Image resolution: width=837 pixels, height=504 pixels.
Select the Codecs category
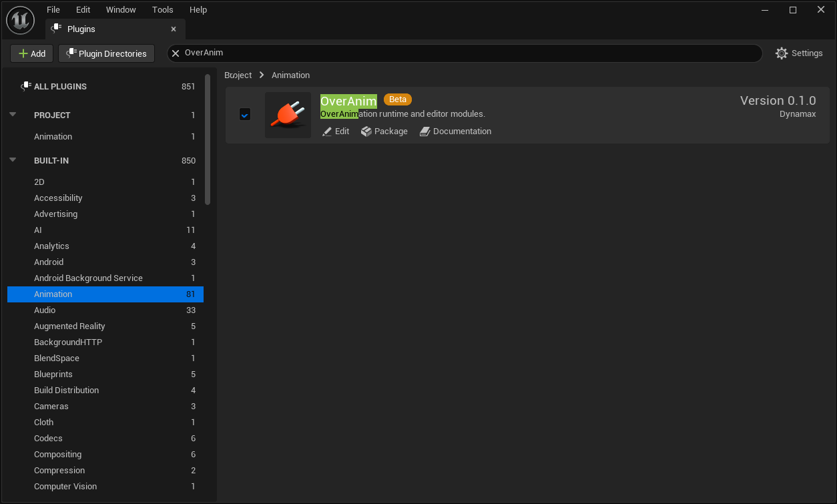(105, 438)
